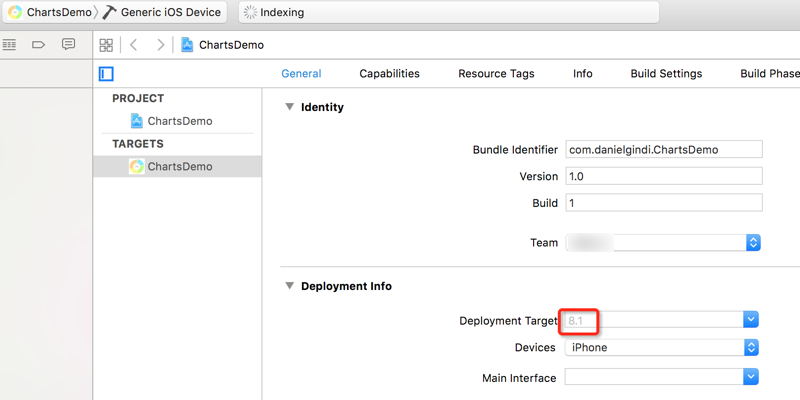The image size is (800, 400).
Task: Click the Bundle Identifier field
Action: pyautogui.click(x=664, y=150)
